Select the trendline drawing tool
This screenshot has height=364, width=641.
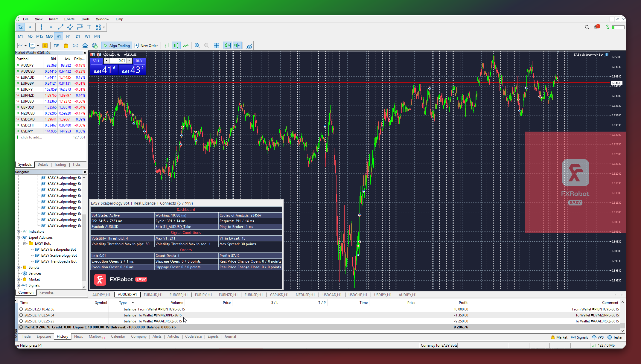click(60, 27)
